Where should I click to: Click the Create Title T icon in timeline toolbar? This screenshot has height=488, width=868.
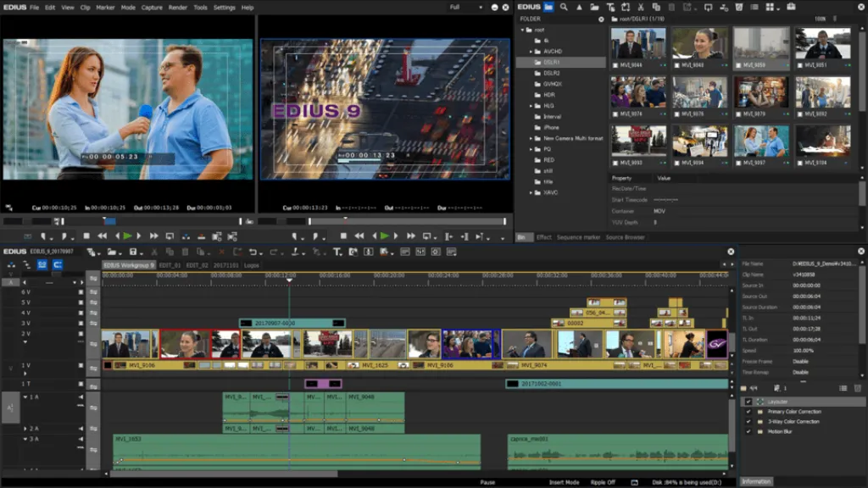[x=337, y=252]
